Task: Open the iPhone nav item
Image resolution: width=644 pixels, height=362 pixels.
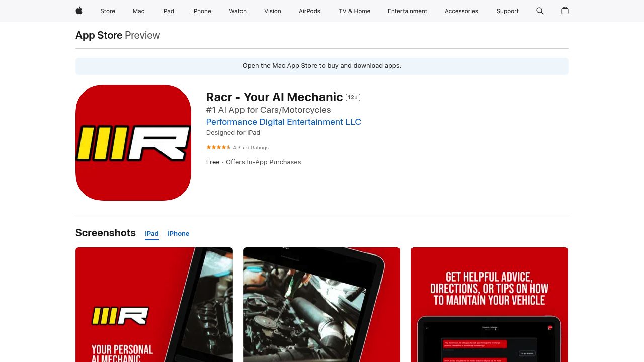Action: point(202,11)
